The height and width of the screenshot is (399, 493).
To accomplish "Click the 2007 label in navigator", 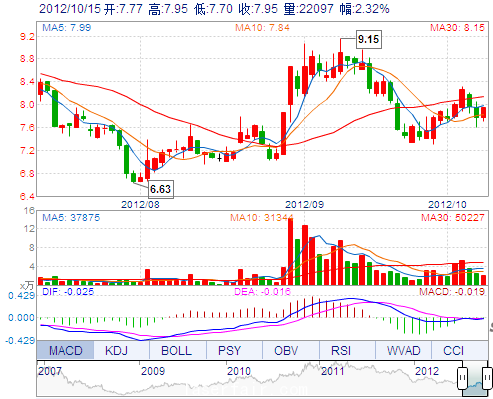I will click(50, 371).
